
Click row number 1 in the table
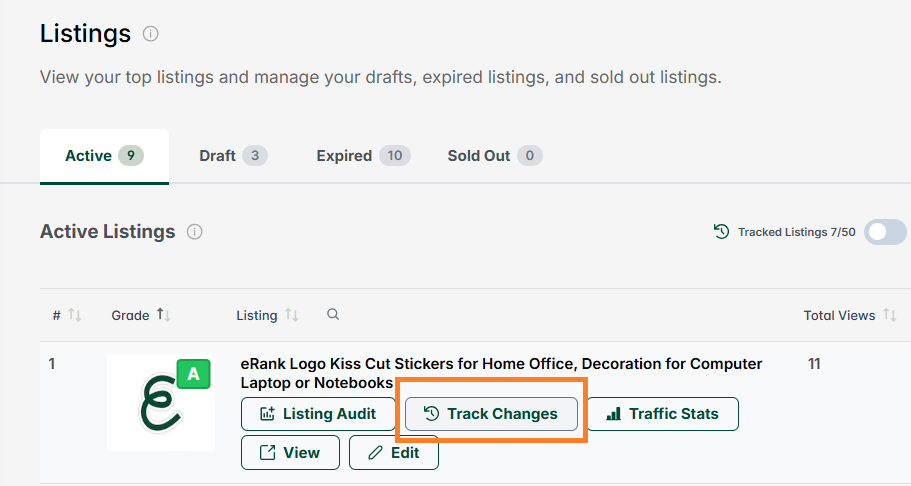(x=52, y=364)
